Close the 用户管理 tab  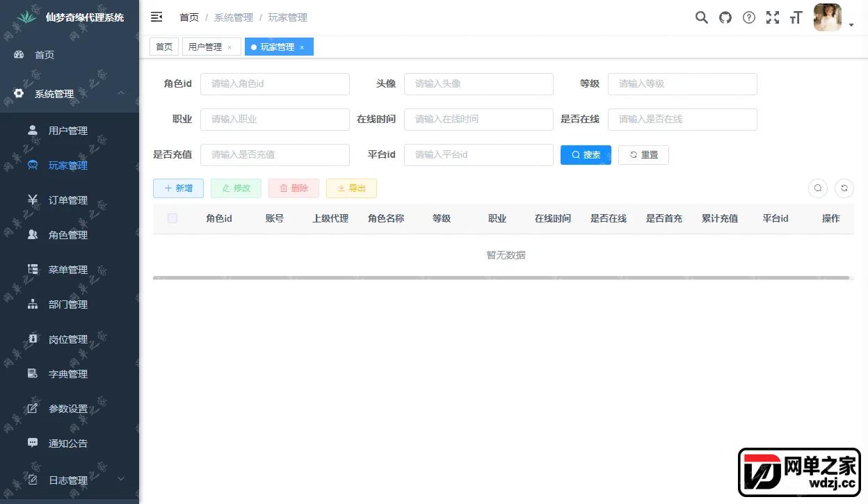point(230,47)
